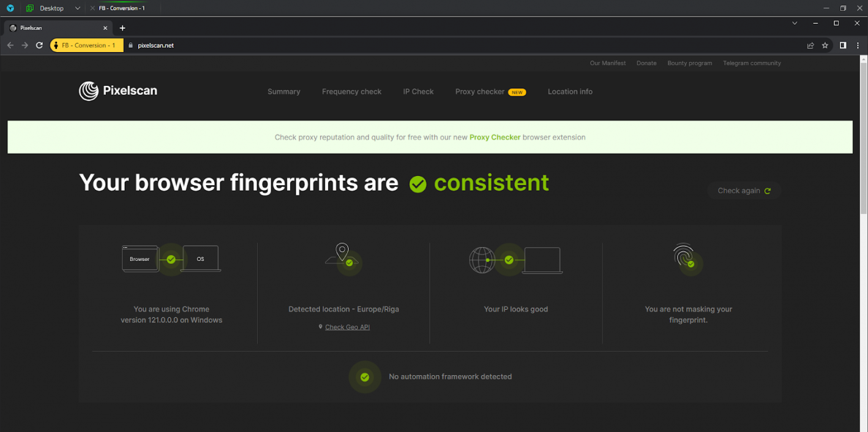Open the Donate link

pos(646,63)
